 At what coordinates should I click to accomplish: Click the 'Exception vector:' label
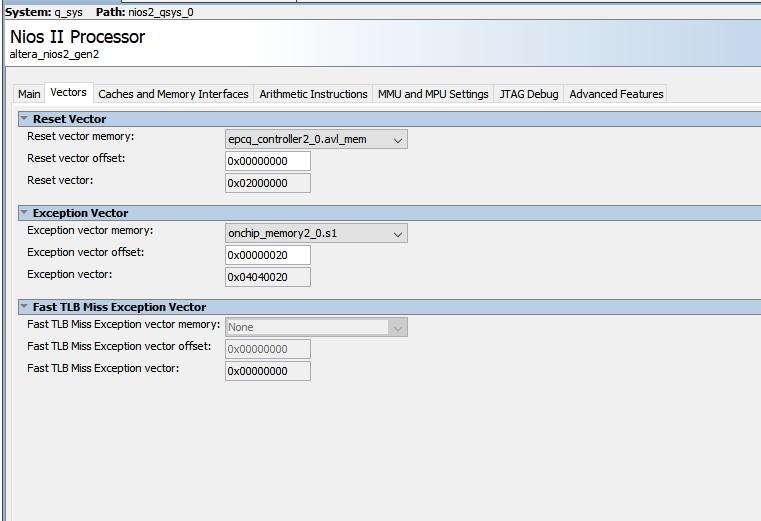click(x=69, y=274)
